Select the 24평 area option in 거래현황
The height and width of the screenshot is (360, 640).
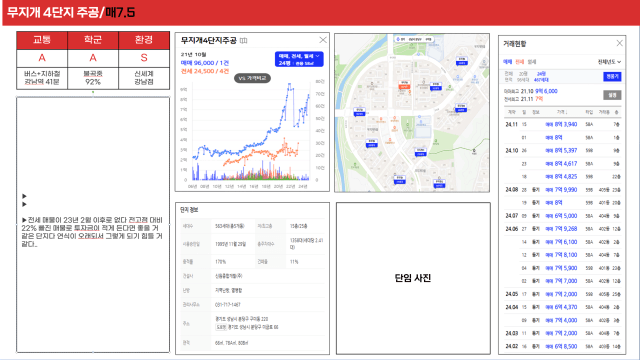541,74
